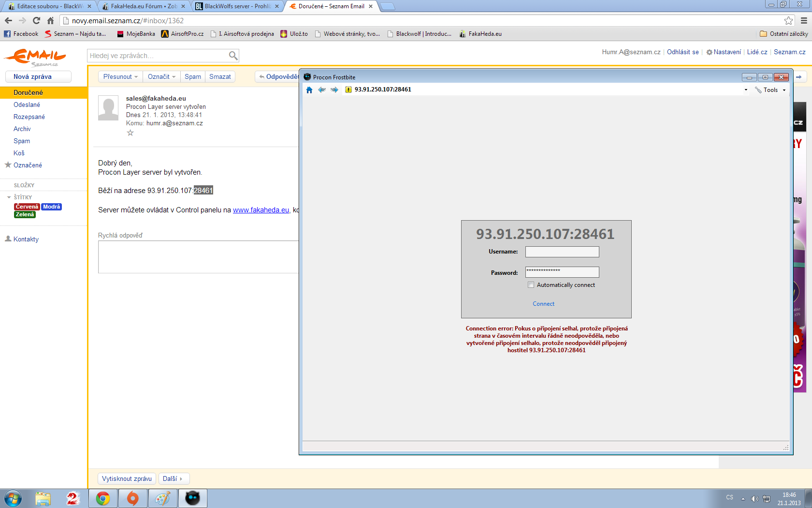
Task: Open Kontakty
Action: point(26,239)
